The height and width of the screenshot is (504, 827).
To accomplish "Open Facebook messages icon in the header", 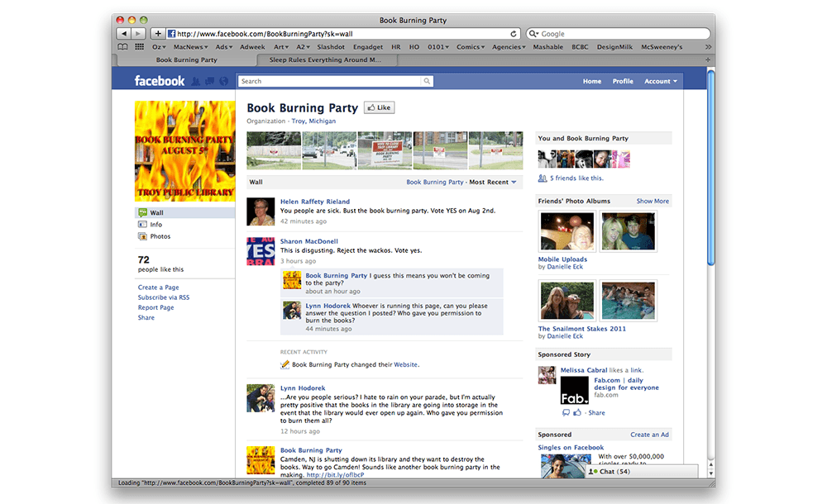I will (210, 81).
